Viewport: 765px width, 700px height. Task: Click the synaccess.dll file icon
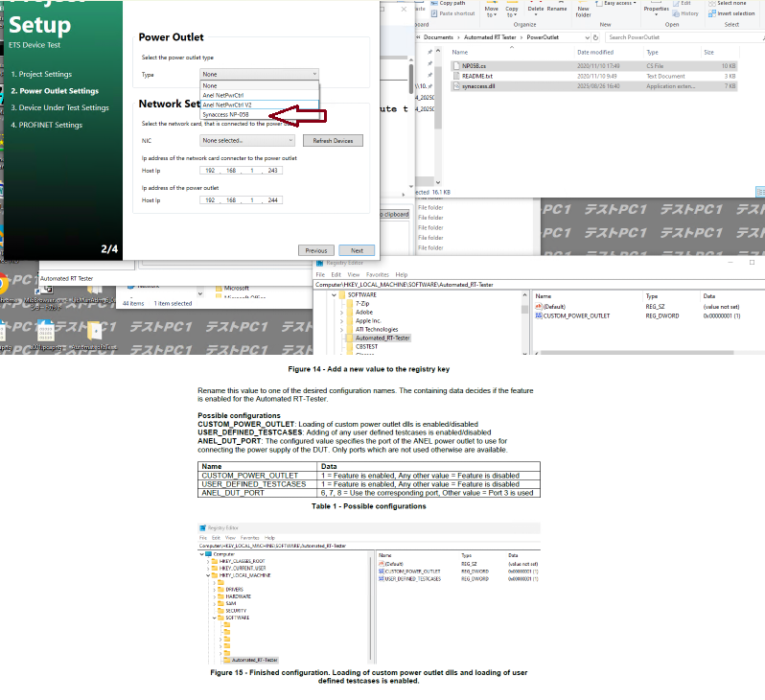456,86
